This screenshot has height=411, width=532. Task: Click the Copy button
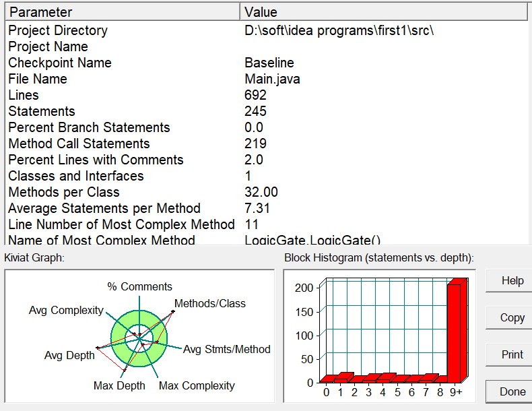point(510,317)
